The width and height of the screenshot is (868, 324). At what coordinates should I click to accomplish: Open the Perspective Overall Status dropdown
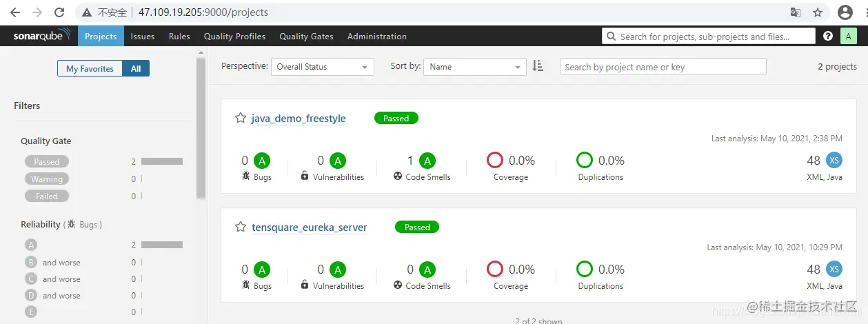click(x=323, y=67)
